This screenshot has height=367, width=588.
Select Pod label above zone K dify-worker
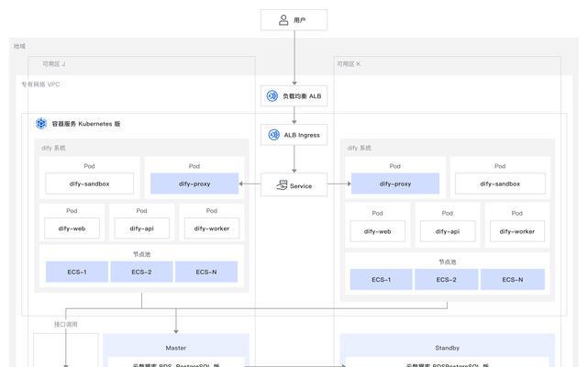click(x=517, y=213)
